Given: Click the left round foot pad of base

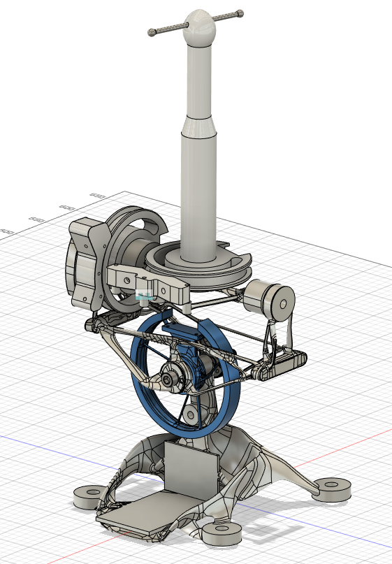Looking at the screenshot, I should [x=89, y=496].
